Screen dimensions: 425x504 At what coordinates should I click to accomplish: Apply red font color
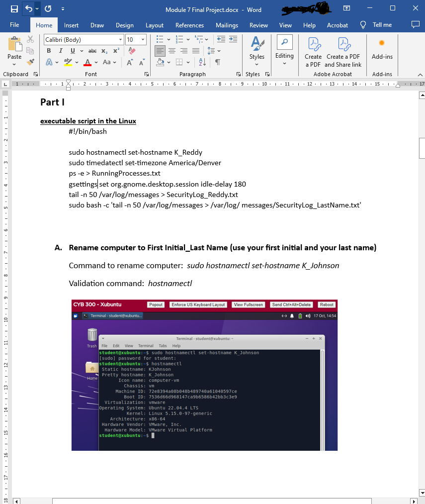[x=87, y=62]
